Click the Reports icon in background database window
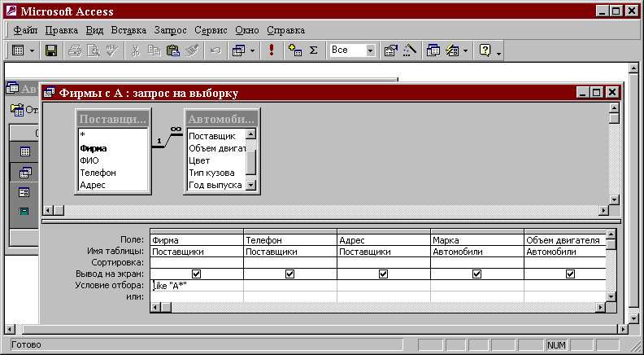The width and height of the screenshot is (644, 355). point(24,212)
